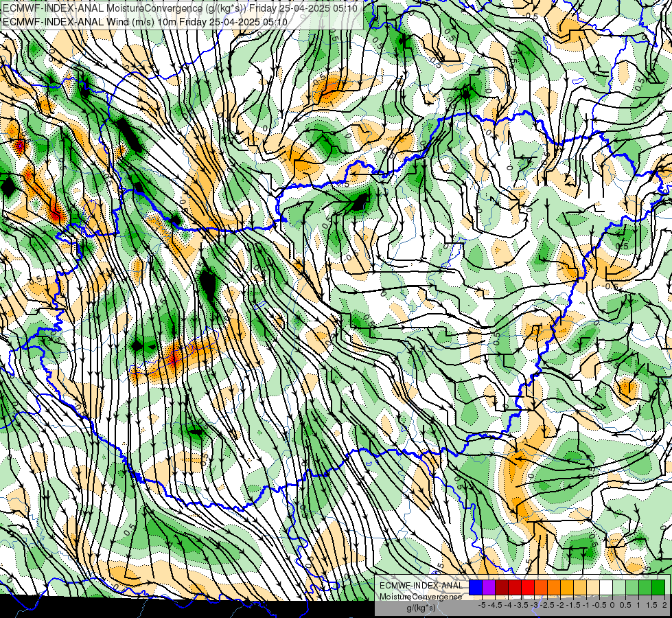672x618 pixels.
Task: Click the purple legend swatch
Action: click(x=489, y=588)
